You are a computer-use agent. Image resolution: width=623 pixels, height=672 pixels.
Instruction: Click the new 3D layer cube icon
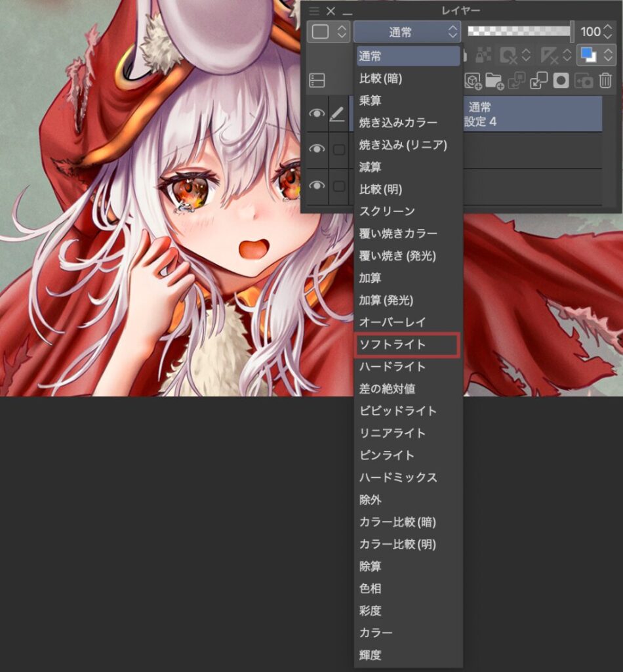click(x=473, y=81)
